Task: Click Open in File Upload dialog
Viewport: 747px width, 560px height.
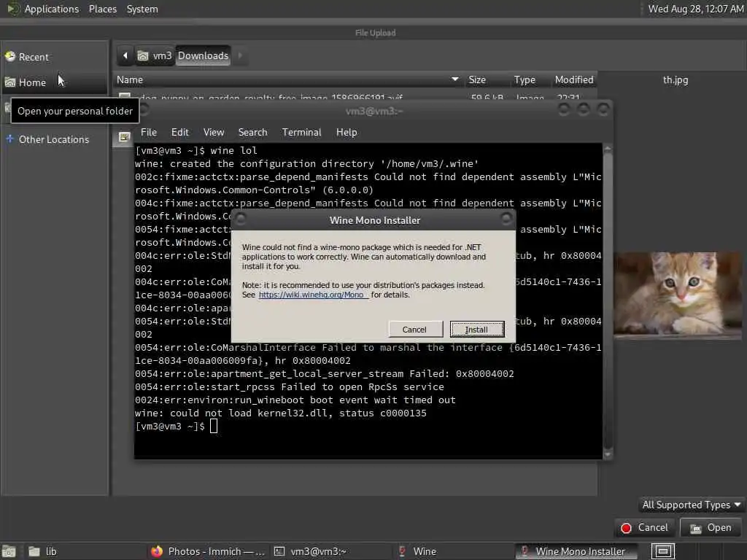Action: coord(711,528)
